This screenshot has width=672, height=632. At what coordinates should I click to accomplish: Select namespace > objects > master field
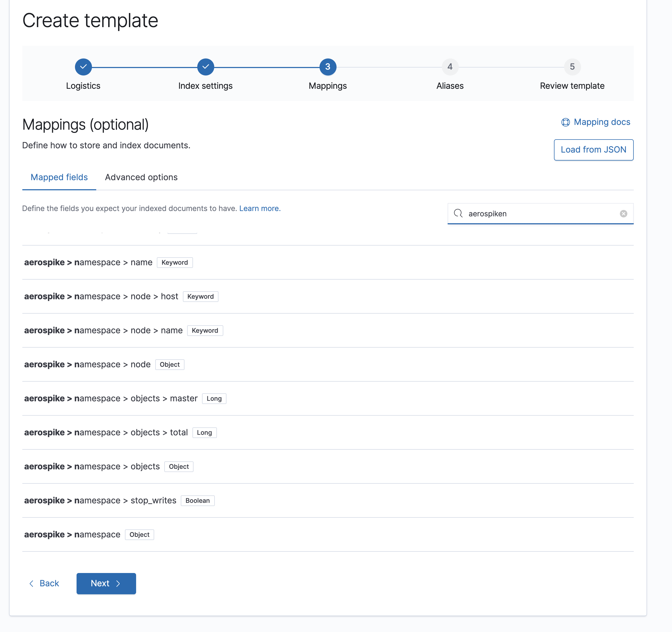pos(111,398)
